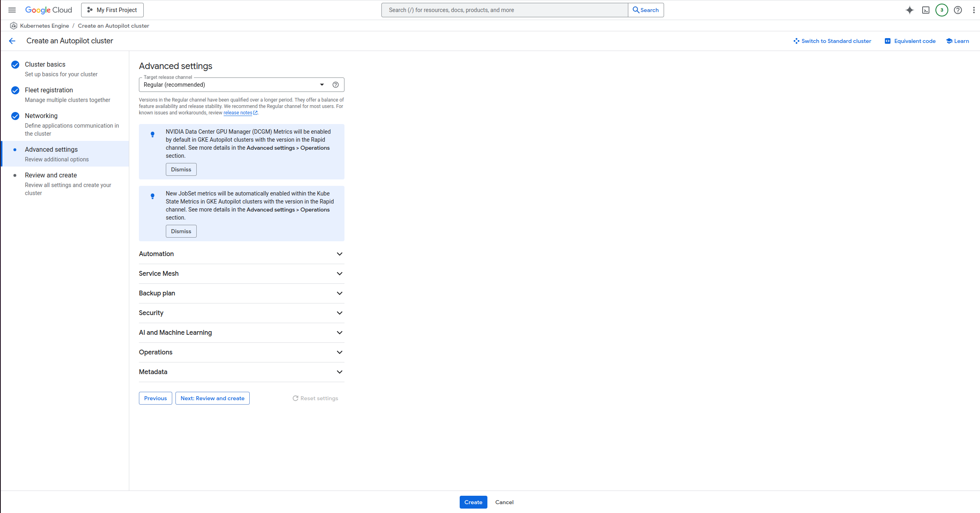Click the Gemini AI sparkle icon
The height and width of the screenshot is (513, 980).
pos(910,10)
